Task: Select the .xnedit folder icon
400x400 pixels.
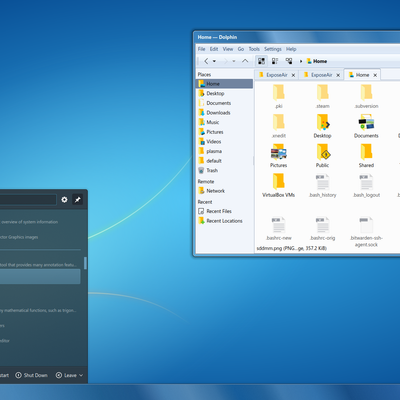Action: (279, 122)
